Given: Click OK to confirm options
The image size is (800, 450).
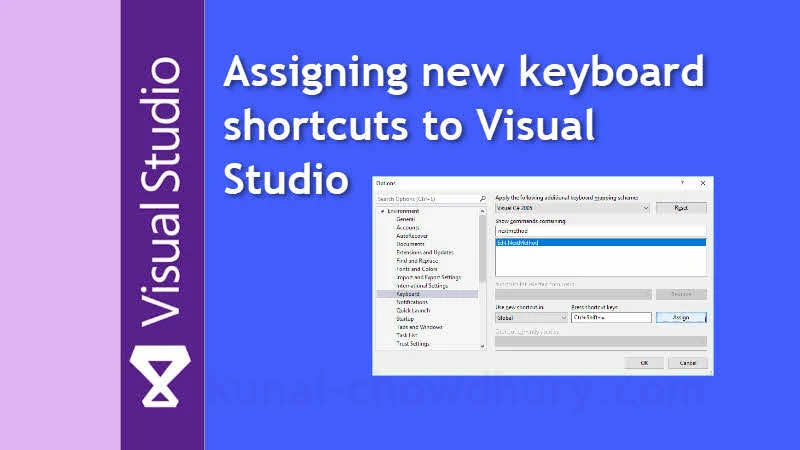Looking at the screenshot, I should coord(644,363).
